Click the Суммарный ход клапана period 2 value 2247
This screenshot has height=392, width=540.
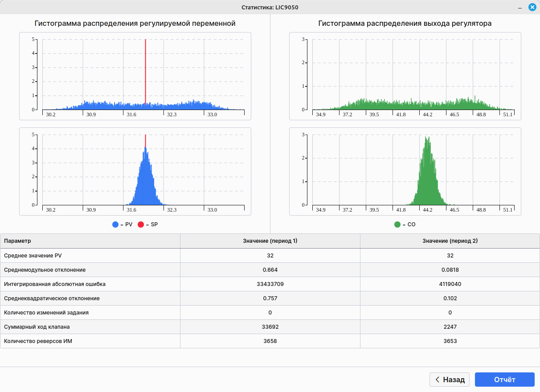point(450,327)
